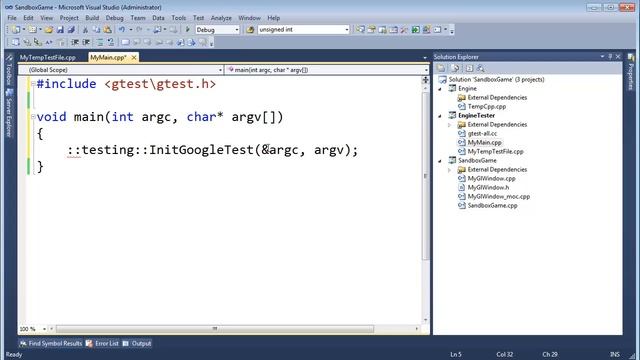Expand External Dependencies under EngineTester
Viewport: 640px width, 360px height.
[x=450, y=125]
